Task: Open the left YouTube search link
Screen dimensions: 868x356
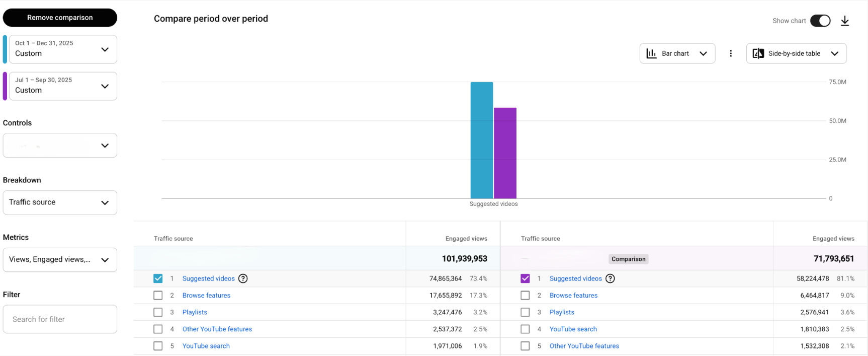Action: click(x=206, y=346)
